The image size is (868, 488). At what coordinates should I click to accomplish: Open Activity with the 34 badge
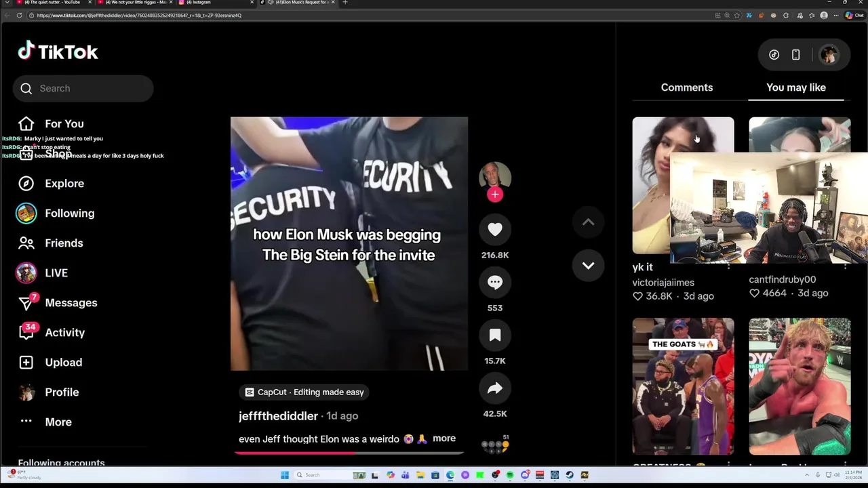(27, 331)
